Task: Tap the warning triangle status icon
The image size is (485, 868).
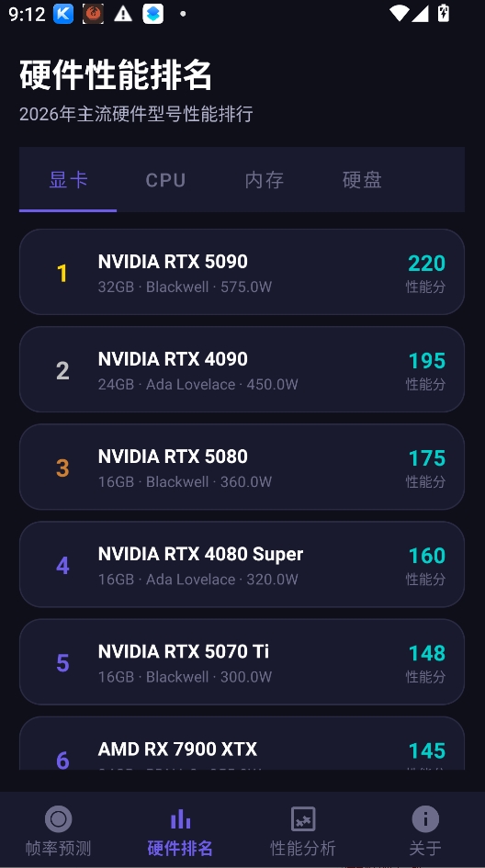Action: click(x=123, y=14)
